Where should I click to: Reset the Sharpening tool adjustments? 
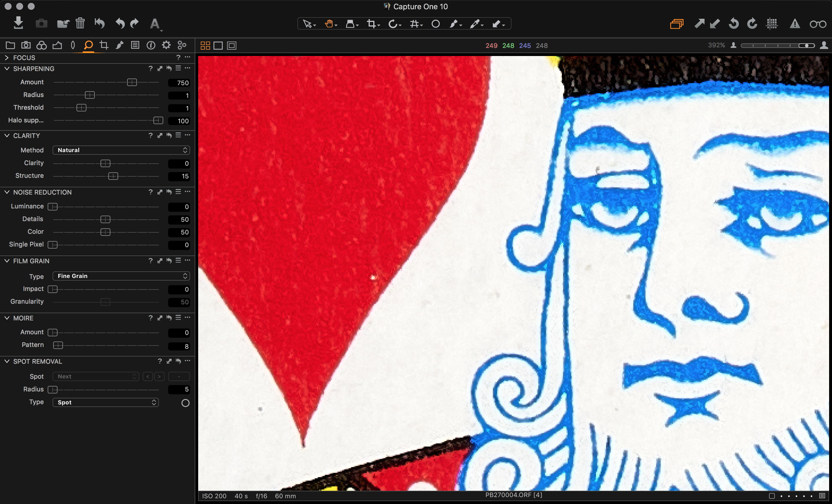[169, 68]
